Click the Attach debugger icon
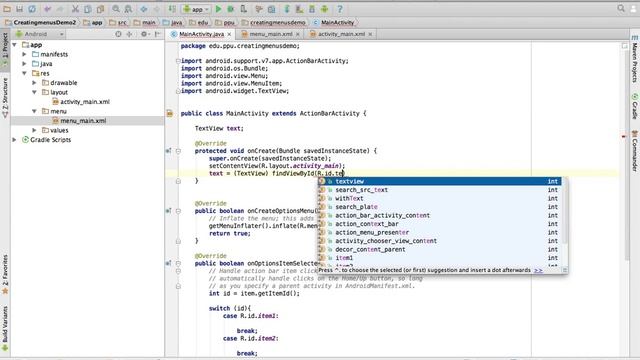640x360 pixels. coord(244,9)
